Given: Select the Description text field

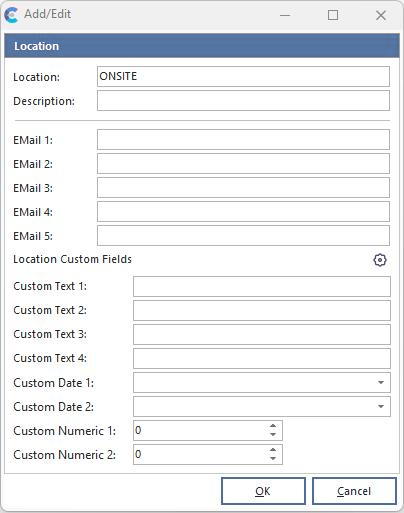Looking at the screenshot, I should [243, 100].
